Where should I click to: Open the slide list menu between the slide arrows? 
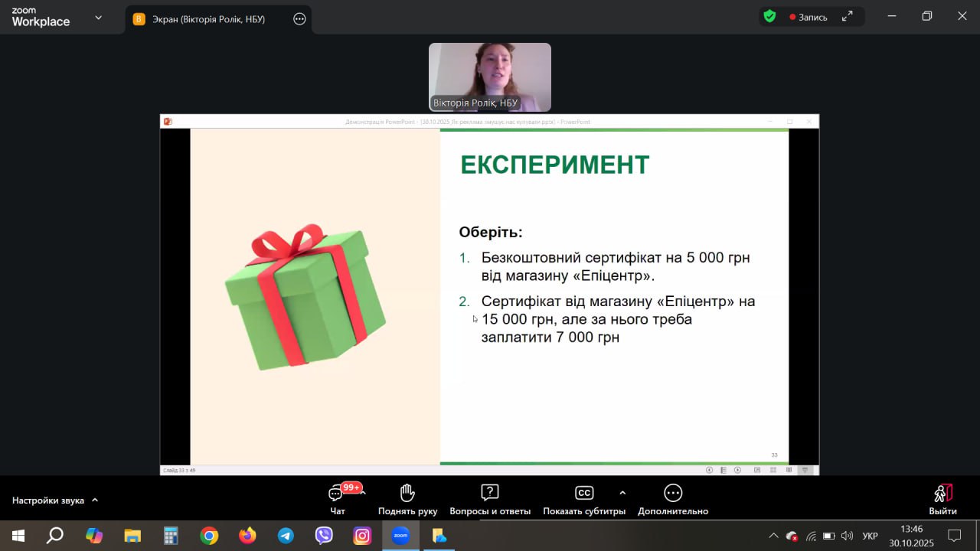pyautogui.click(x=723, y=470)
